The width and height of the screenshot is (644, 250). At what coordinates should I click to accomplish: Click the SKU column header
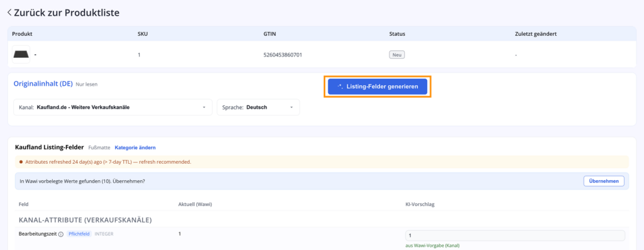143,34
